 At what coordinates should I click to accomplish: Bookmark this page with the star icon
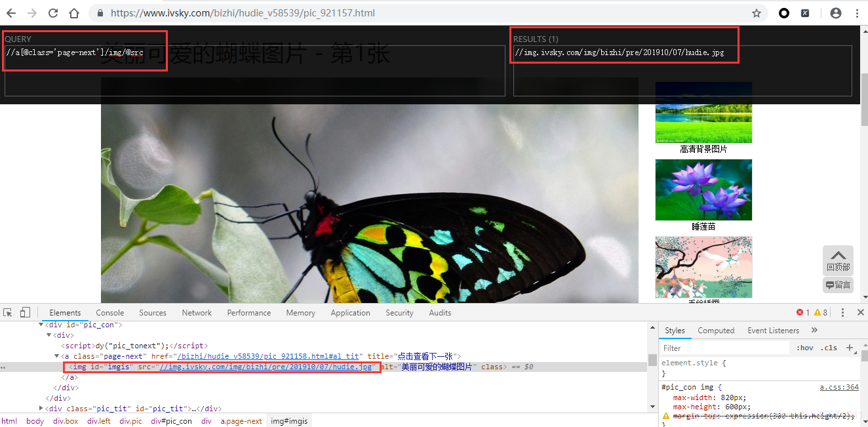pos(756,13)
